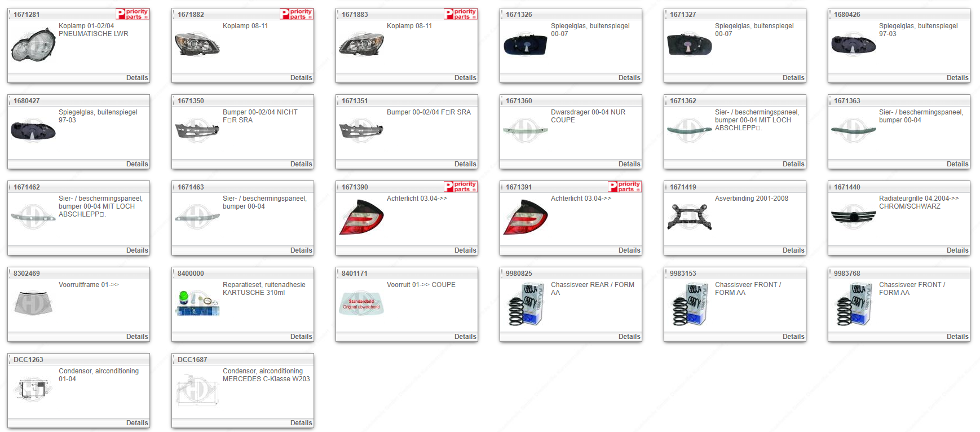Click priority parts badge on item 1671883
The width and height of the screenshot is (980, 432).
pos(460,14)
